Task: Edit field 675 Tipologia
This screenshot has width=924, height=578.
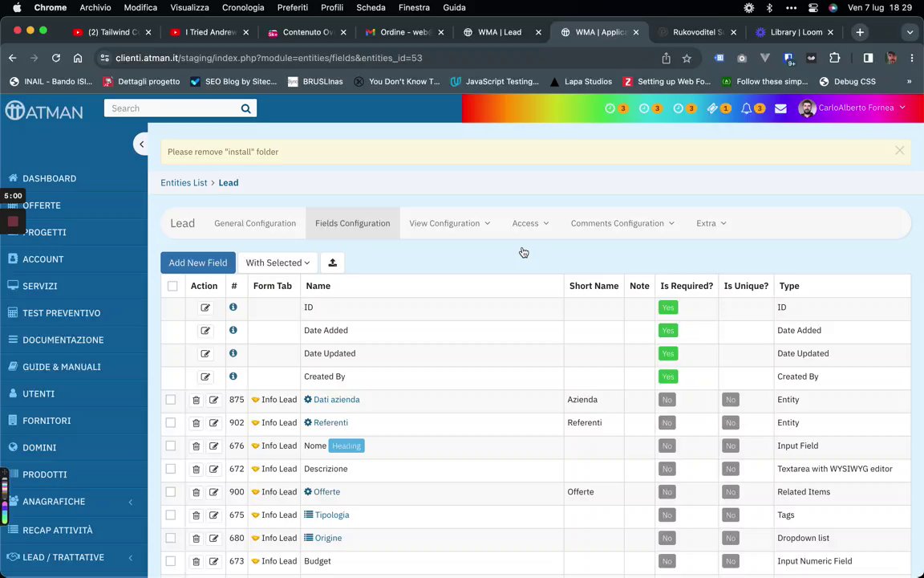Action: coord(213,515)
